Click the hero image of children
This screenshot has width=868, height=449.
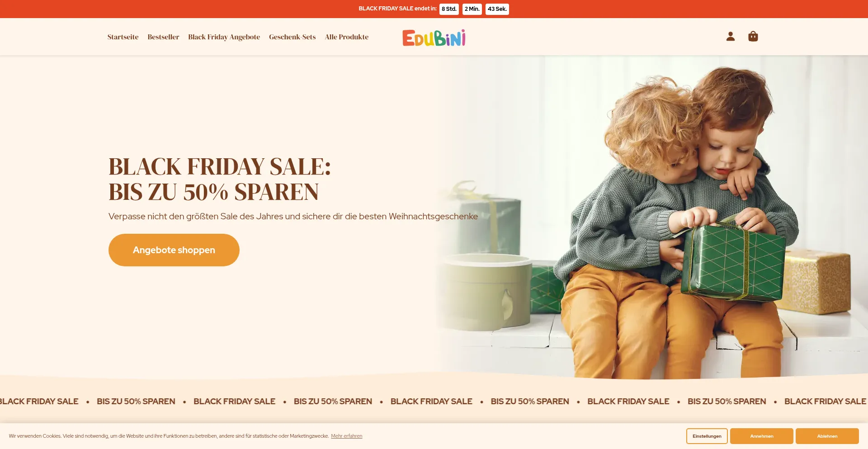pos(651,217)
